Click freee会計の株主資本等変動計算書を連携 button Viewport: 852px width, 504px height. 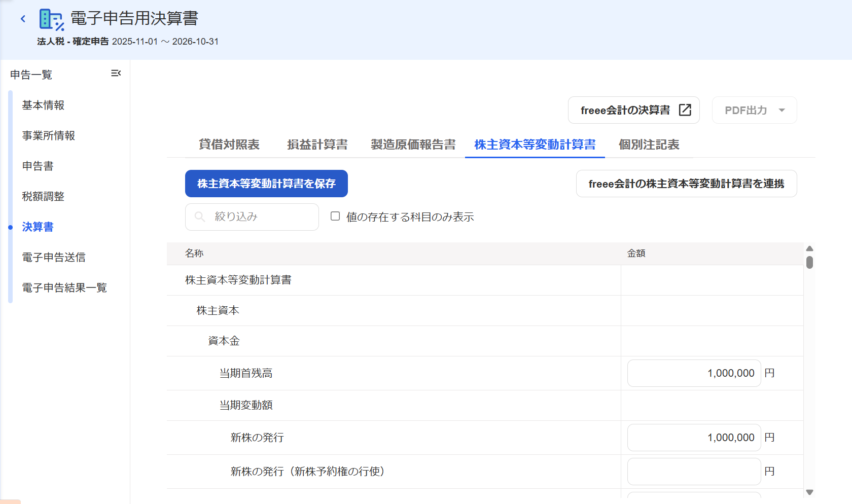point(687,184)
